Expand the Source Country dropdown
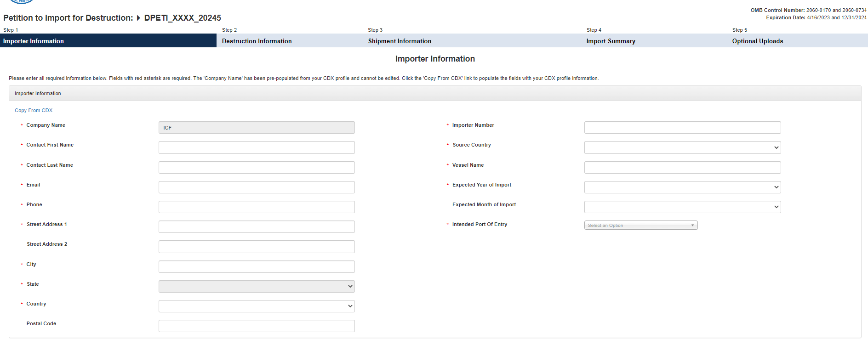Viewport: 868px width, 345px height. [682, 147]
